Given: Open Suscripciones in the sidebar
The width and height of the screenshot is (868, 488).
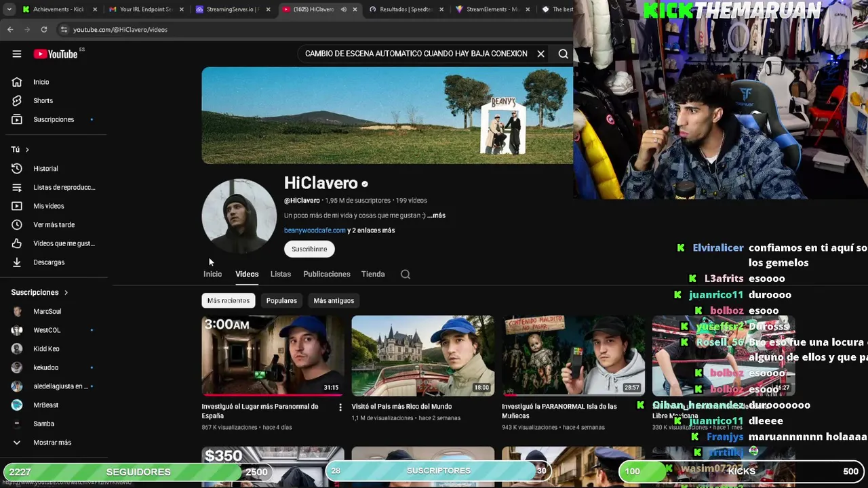Looking at the screenshot, I should point(54,119).
